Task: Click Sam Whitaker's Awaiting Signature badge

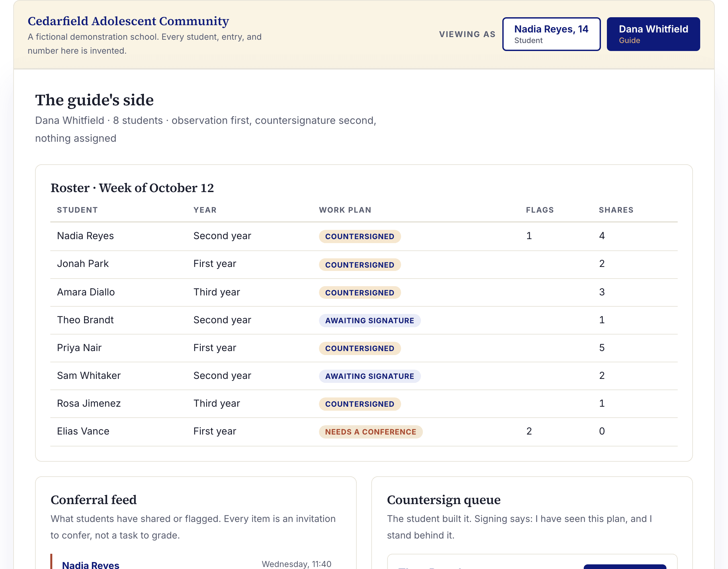Action: (370, 376)
